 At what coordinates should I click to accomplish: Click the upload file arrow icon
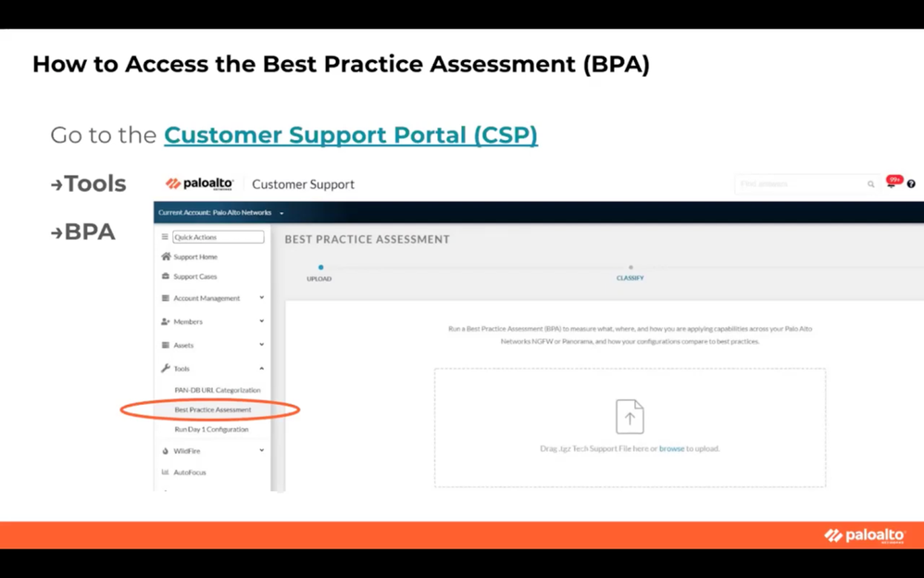(630, 417)
